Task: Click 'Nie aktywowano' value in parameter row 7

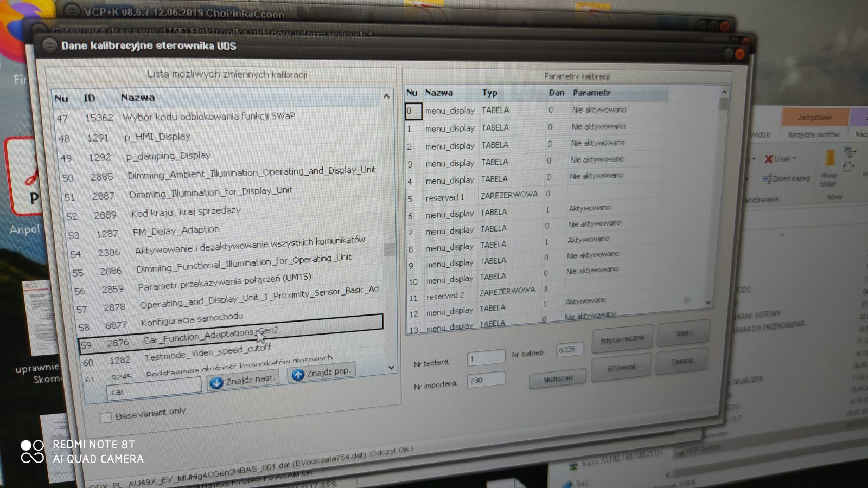Action: coord(594,223)
